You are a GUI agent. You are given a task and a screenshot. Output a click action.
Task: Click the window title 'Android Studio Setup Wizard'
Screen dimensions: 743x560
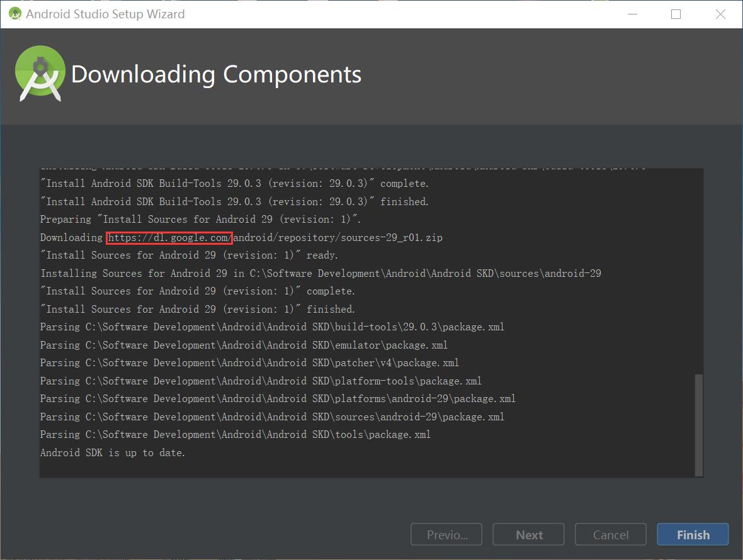tap(105, 14)
